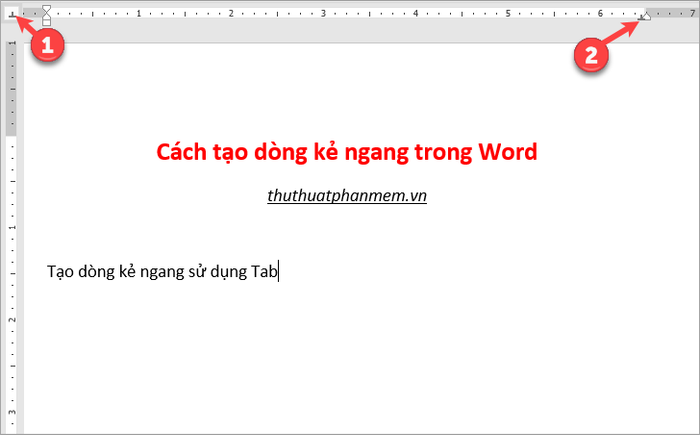Image resolution: width=700 pixels, height=435 pixels.
Task: Click the 1 mark on vertical ruler
Action: click(x=11, y=227)
